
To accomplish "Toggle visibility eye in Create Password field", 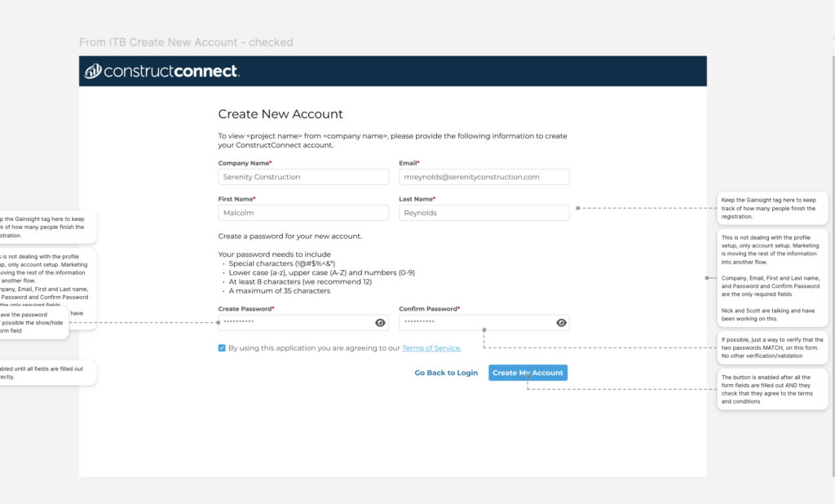I will [380, 323].
